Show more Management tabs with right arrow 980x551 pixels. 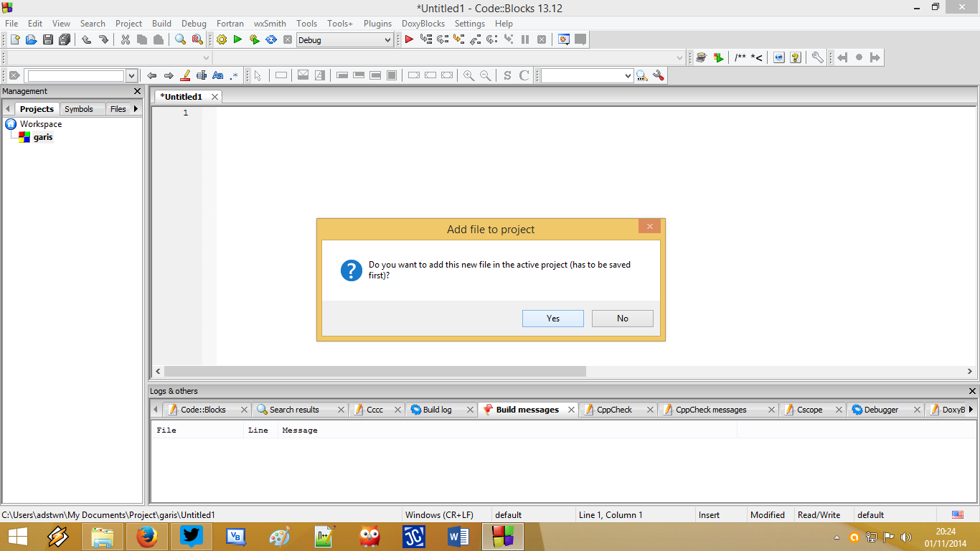point(136,109)
